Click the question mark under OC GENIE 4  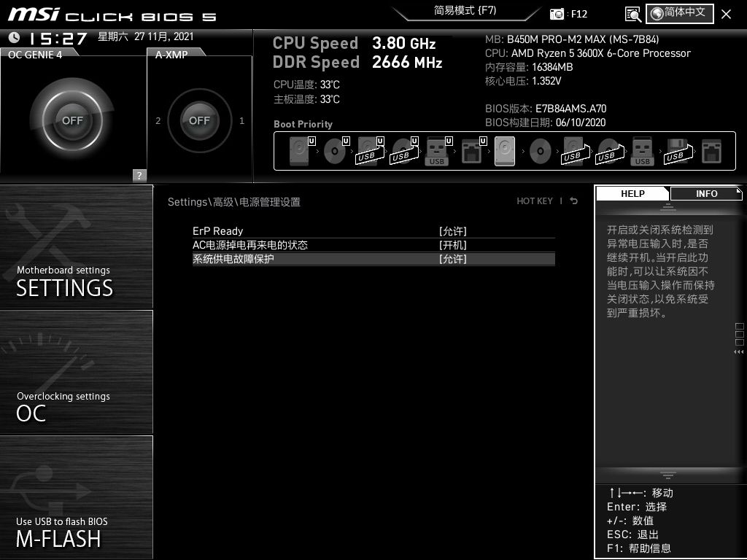click(x=139, y=175)
